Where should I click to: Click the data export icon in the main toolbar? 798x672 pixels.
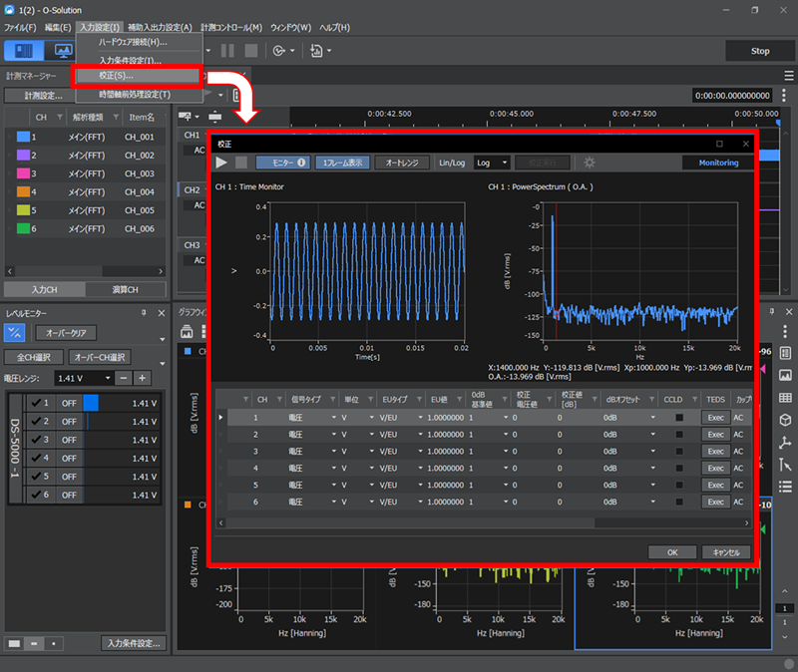coord(316,51)
